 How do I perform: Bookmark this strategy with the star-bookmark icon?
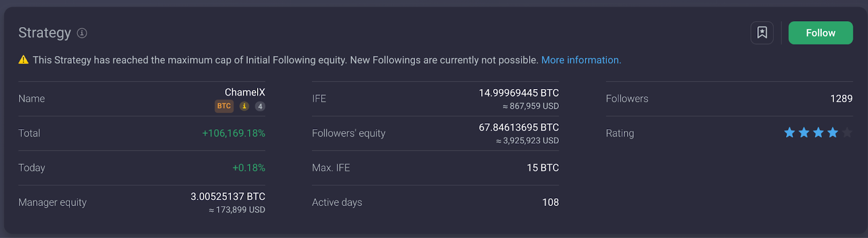pyautogui.click(x=762, y=33)
